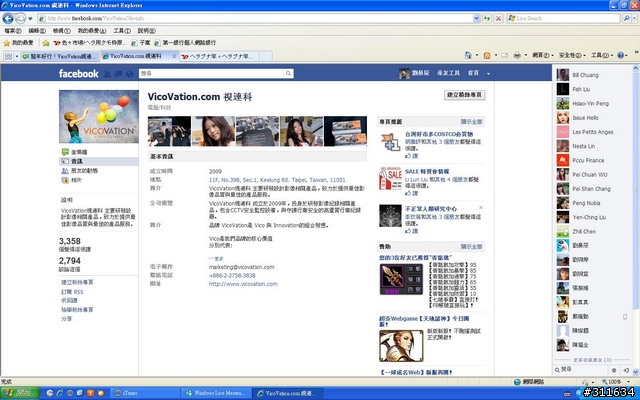The image size is (640, 400).
Task: Open the 檢視(V) menu
Action: [61, 31]
